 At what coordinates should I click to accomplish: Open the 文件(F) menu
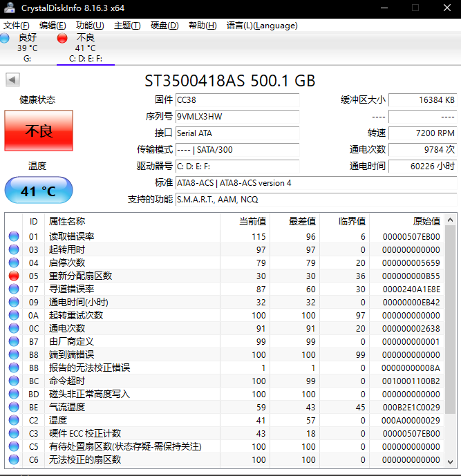(x=17, y=26)
